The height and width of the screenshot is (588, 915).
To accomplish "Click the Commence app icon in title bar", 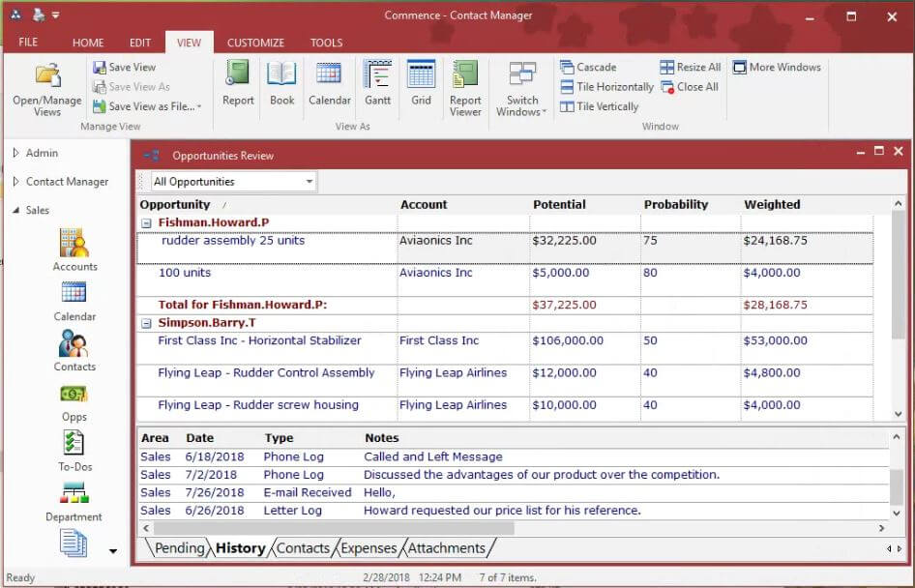I will 16,15.
